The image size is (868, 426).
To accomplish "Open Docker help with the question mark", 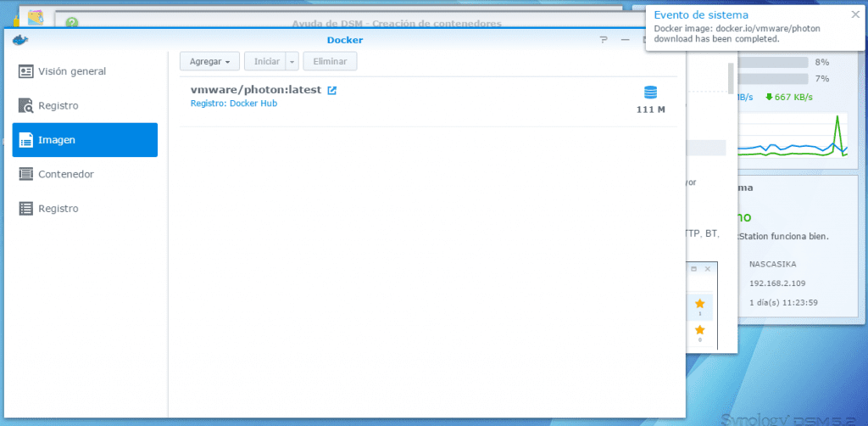I will pos(604,40).
